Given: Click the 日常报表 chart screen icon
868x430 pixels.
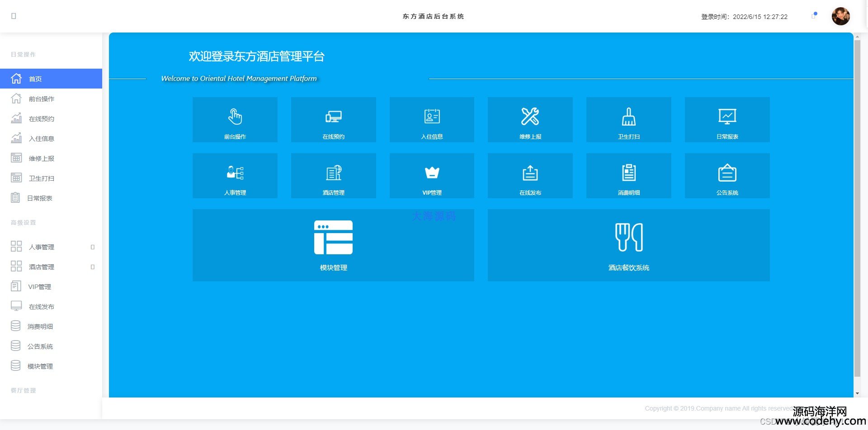Looking at the screenshot, I should click(x=727, y=117).
